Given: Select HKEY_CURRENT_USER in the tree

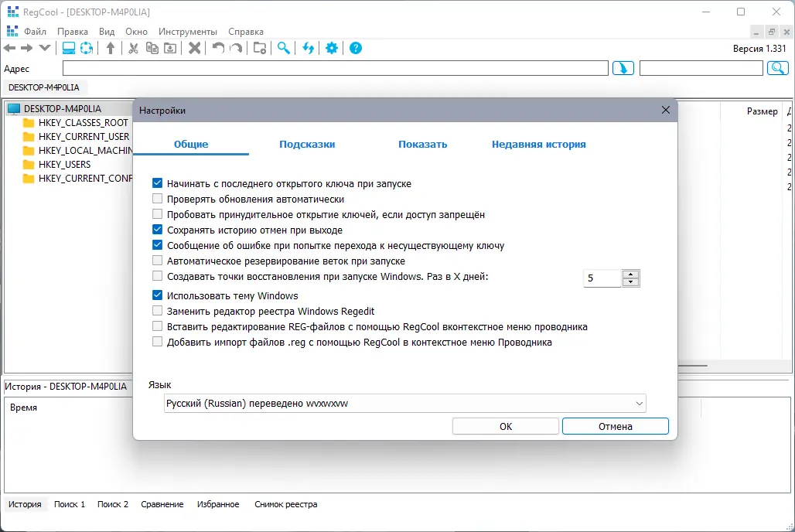Looking at the screenshot, I should click(x=84, y=136).
